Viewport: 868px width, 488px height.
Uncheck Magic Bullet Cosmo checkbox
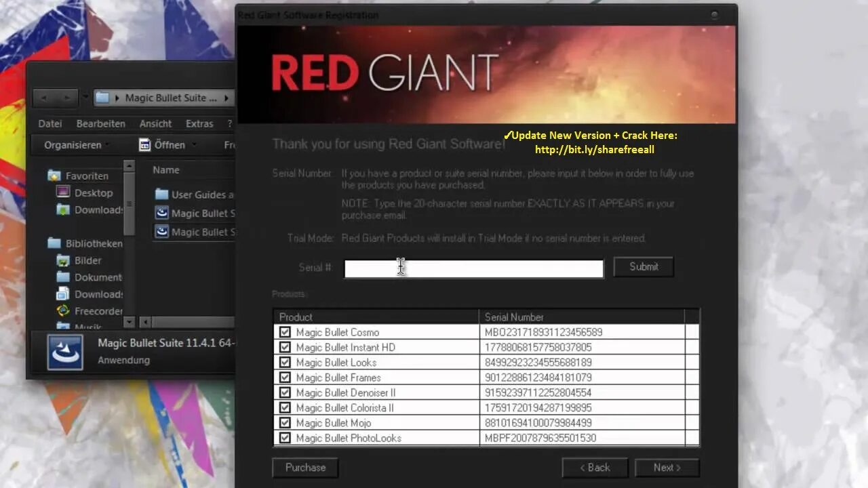[285, 332]
